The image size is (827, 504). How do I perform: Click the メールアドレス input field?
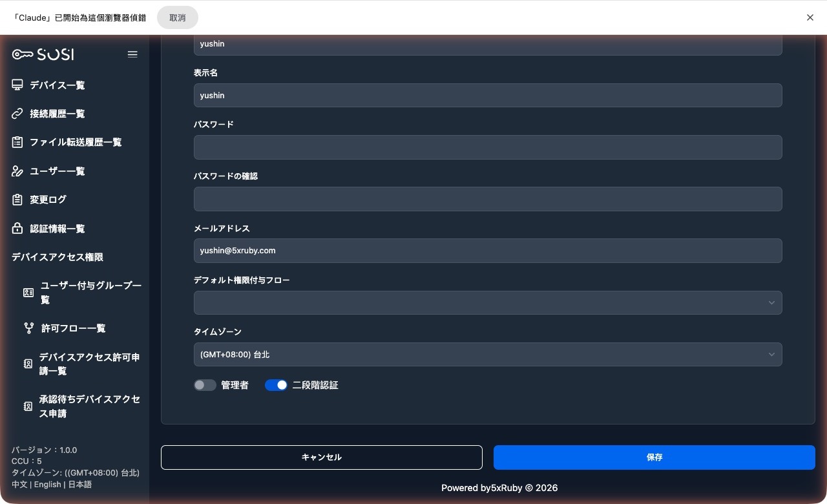(x=488, y=251)
